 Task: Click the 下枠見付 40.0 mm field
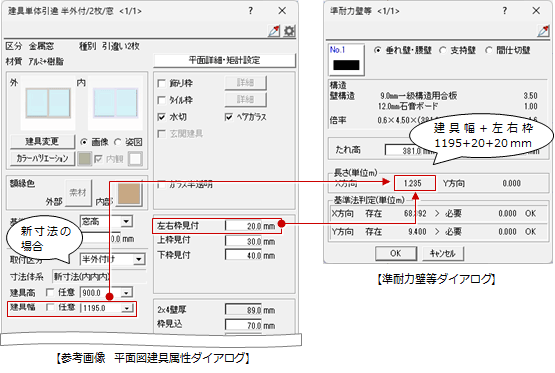click(243, 255)
